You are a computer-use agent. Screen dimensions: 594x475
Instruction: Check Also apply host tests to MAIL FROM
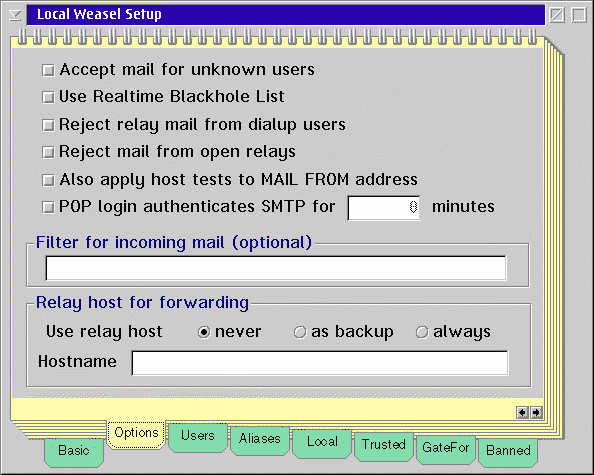coord(48,180)
